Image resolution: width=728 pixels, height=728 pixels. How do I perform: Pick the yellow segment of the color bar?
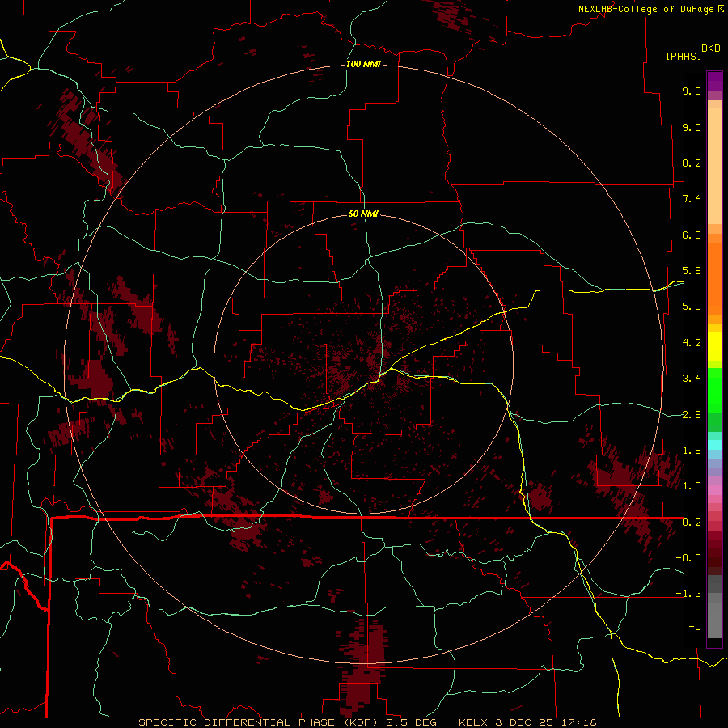pyautogui.click(x=714, y=346)
